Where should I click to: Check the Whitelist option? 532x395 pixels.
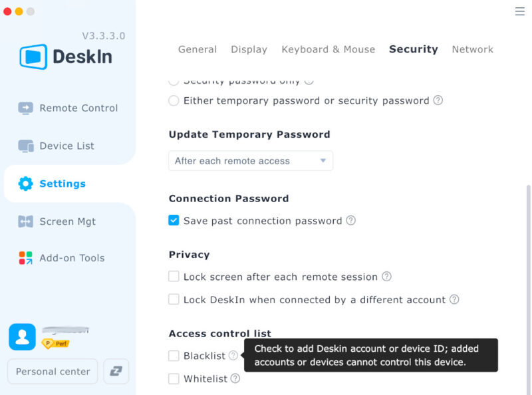point(174,378)
